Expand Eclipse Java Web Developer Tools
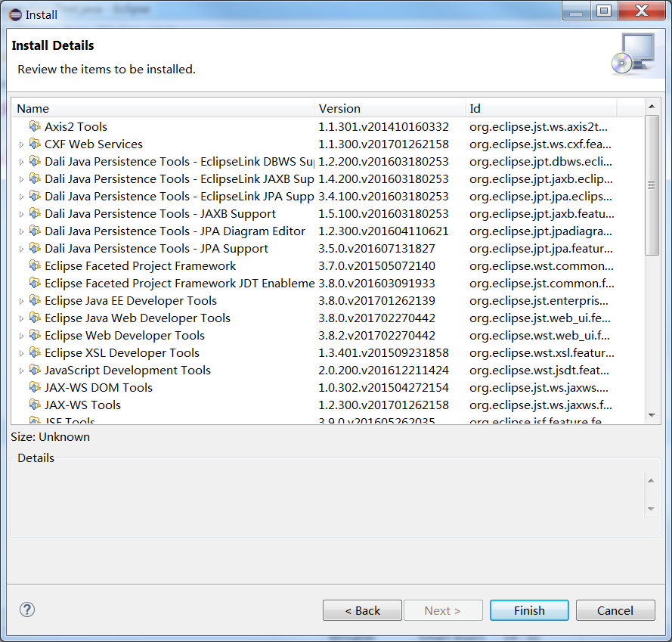The image size is (672, 642). pyautogui.click(x=21, y=318)
